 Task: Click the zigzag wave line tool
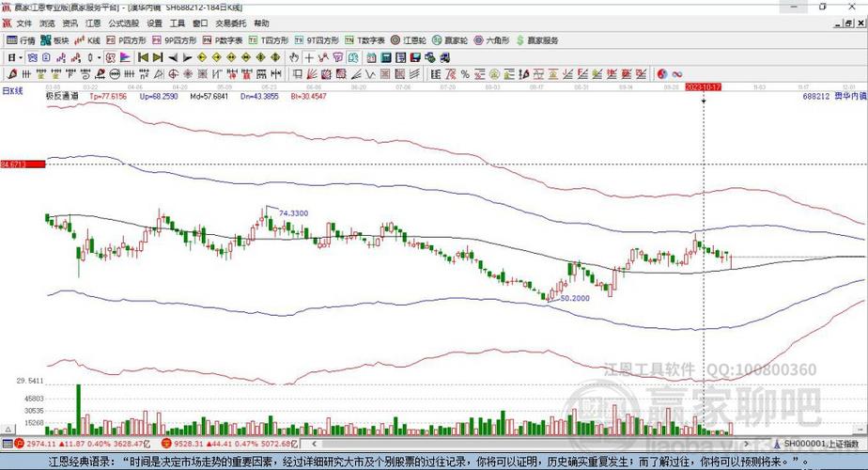[x=370, y=73]
